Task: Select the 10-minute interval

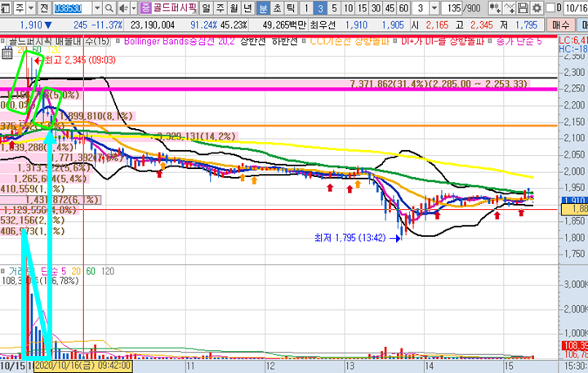Action: coord(349,8)
